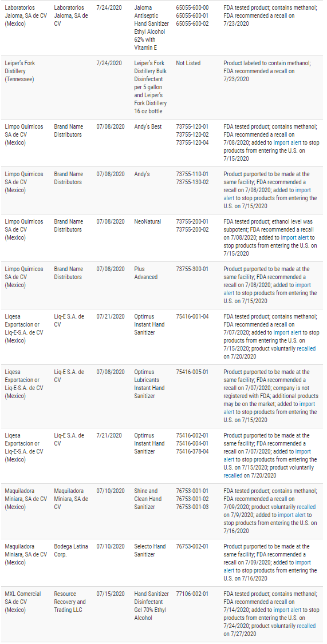The height and width of the screenshot is (644, 327).
Task: Select NDC 77106-002-01 code cell
Action: (x=192, y=594)
